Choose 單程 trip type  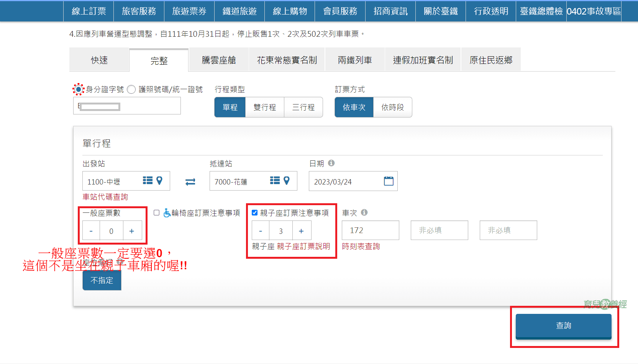point(230,107)
